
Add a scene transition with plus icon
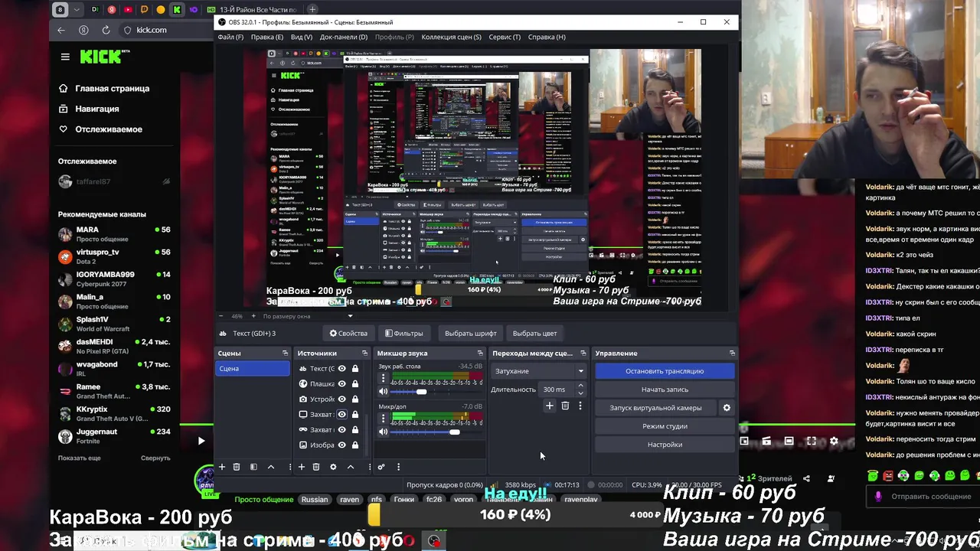[549, 406]
